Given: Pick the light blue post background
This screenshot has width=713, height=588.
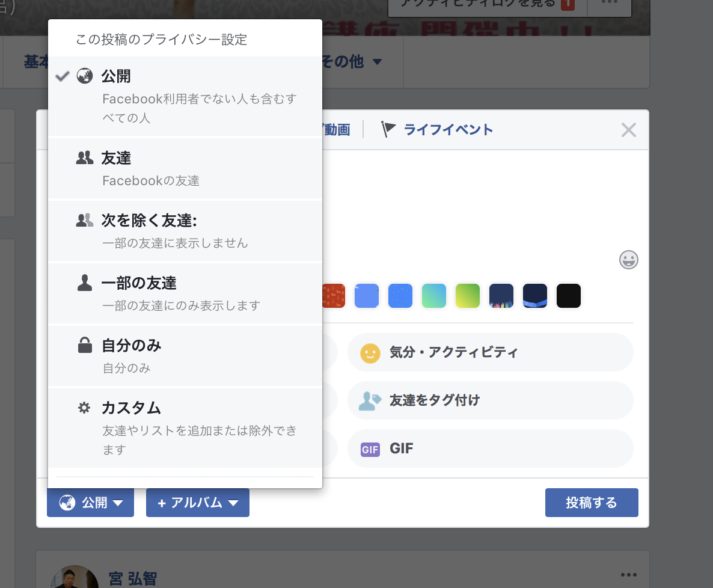Looking at the screenshot, I should (367, 296).
